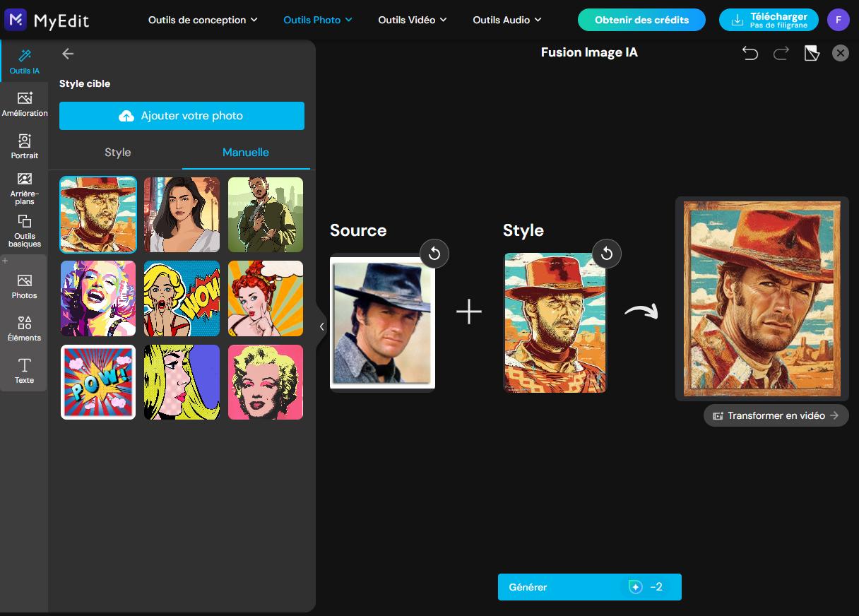The width and height of the screenshot is (859, 616).
Task: Open the Portrait sidebar tool
Action: (25, 146)
